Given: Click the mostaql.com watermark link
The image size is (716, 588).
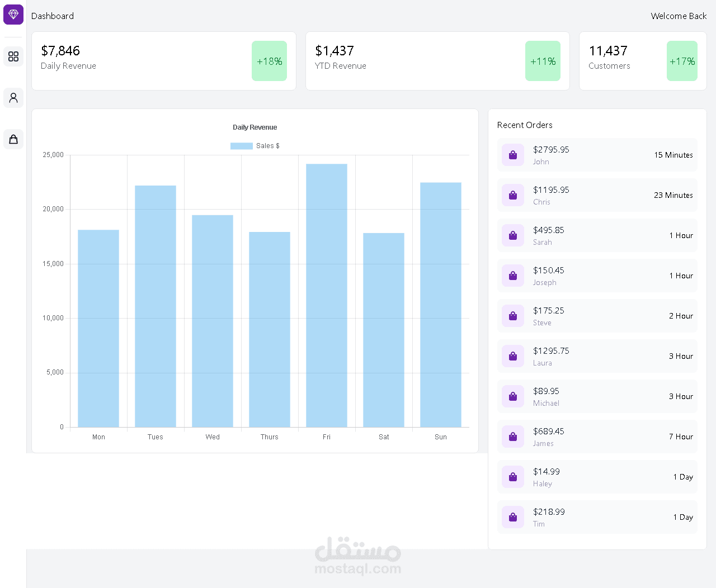Looking at the screenshot, I should pos(357,568).
